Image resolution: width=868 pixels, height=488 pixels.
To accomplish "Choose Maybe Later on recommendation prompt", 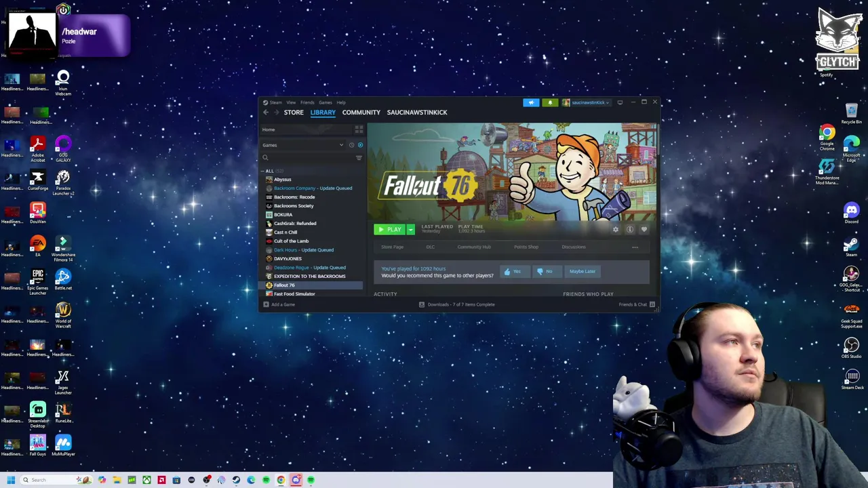I will tap(583, 272).
